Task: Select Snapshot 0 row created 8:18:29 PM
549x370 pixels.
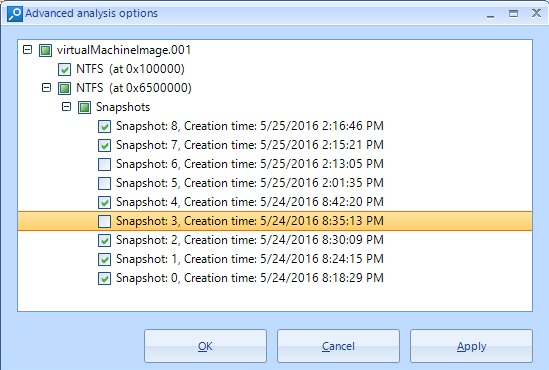Action: [x=250, y=278]
